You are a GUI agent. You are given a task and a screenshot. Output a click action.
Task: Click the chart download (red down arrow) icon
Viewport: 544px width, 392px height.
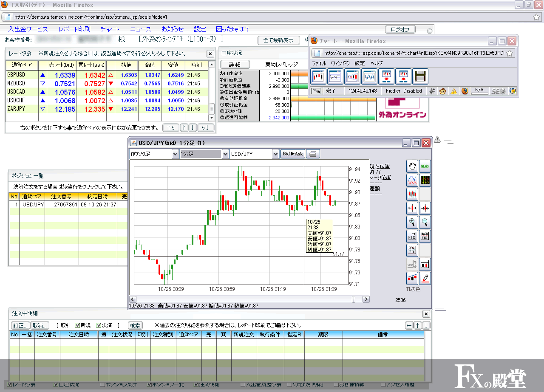point(386,76)
